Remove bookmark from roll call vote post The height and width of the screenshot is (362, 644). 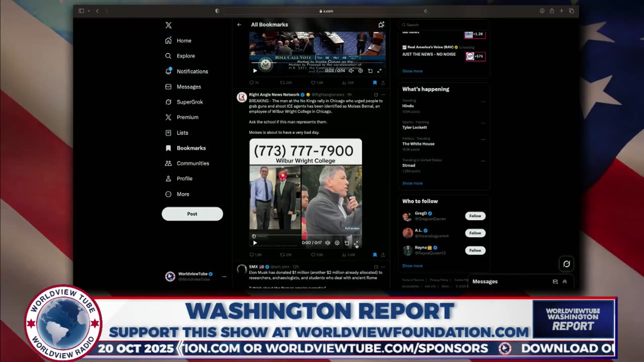coord(375,82)
